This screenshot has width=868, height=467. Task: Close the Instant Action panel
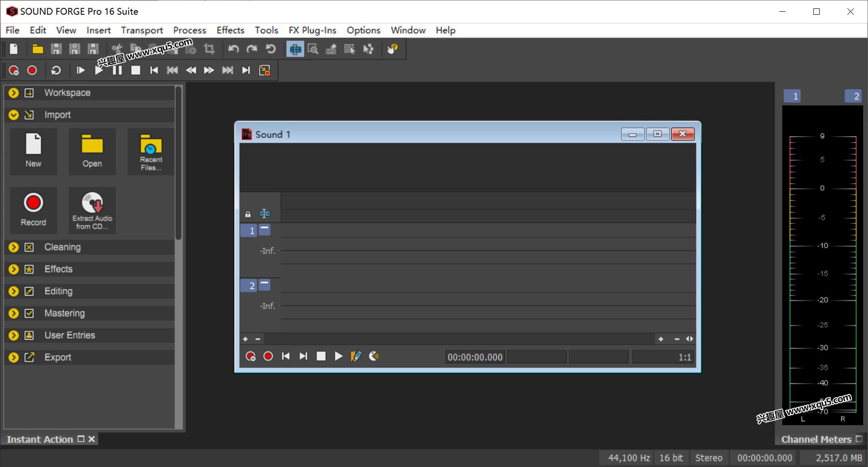pyautogui.click(x=92, y=439)
